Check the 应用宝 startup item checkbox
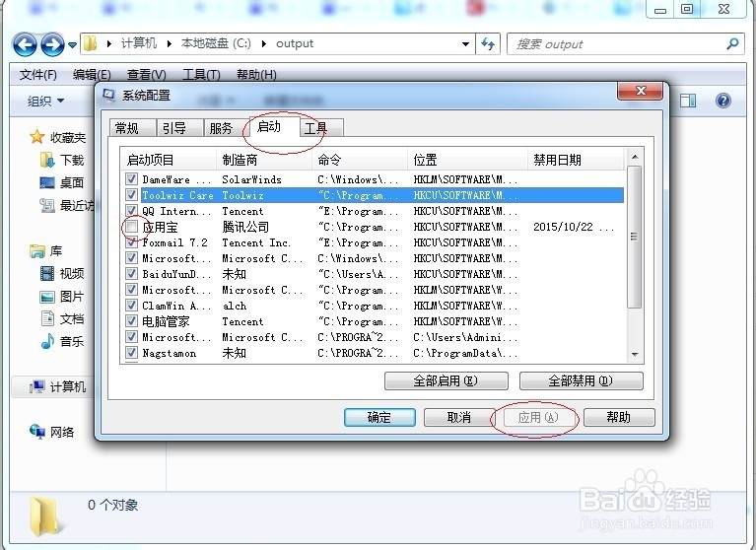The image size is (756, 550). click(x=131, y=227)
